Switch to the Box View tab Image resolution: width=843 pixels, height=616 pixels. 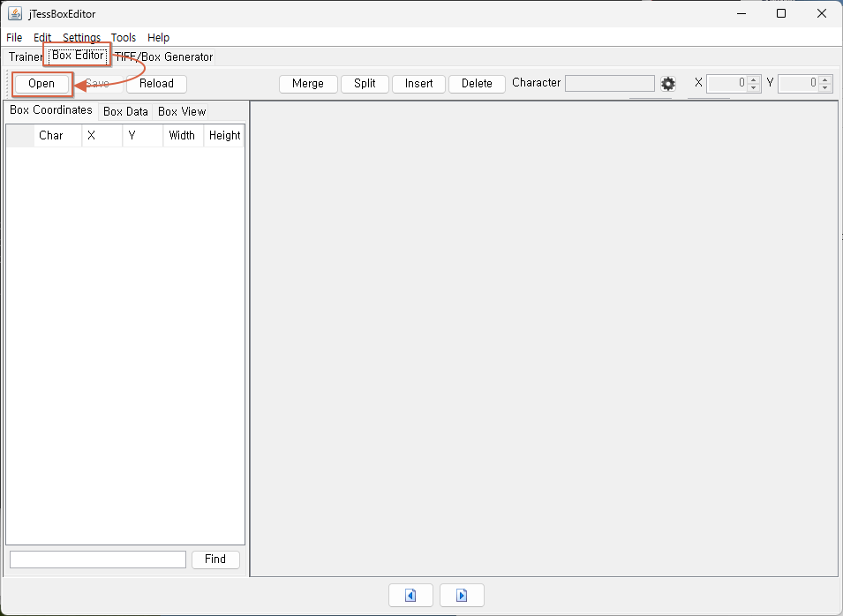[x=182, y=112]
